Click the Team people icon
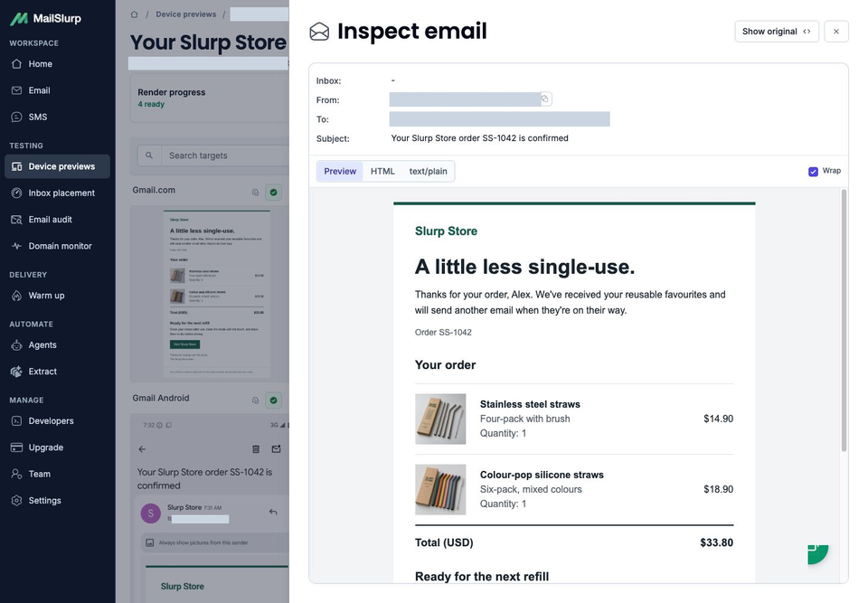 (16, 474)
